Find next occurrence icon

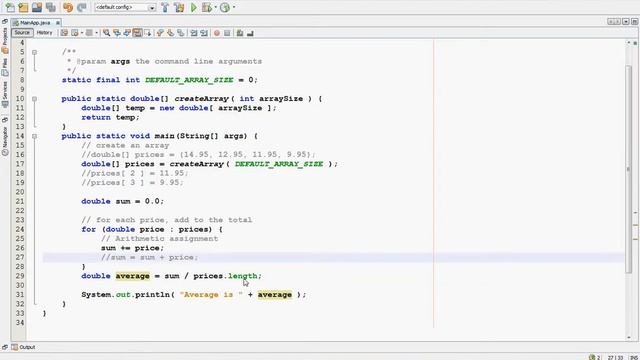pyautogui.click(x=127, y=33)
